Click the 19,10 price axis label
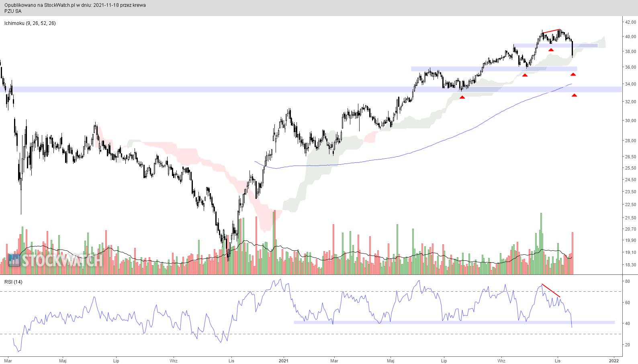The height and width of the screenshot is (364, 638). (x=630, y=252)
